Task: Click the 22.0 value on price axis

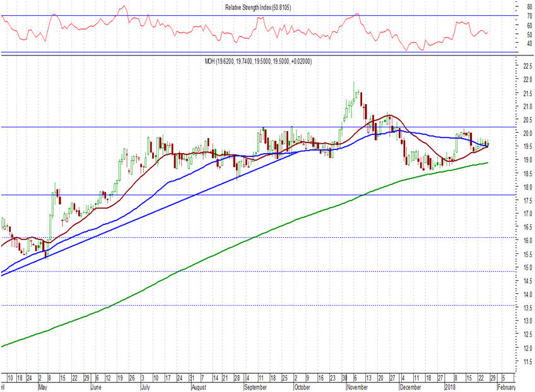Action: [522, 79]
